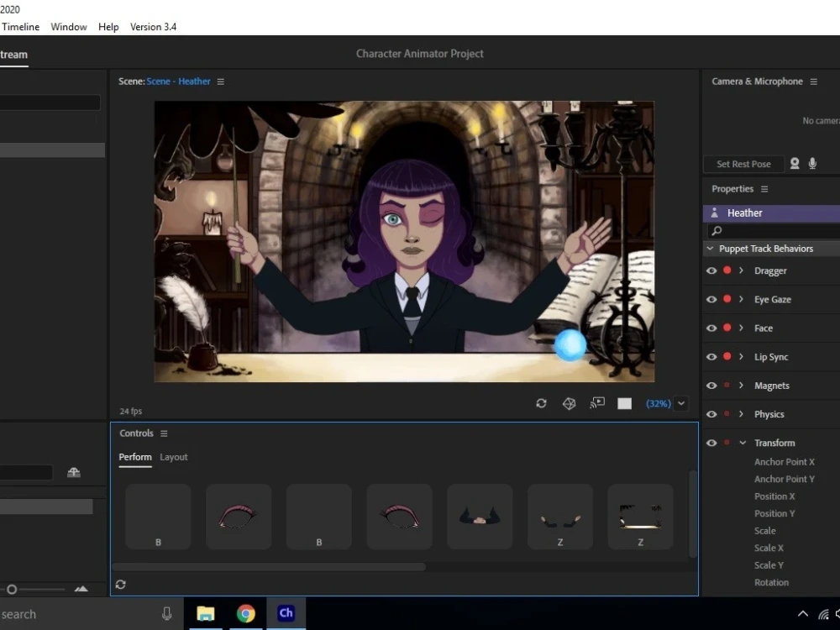Click the stream scene live icon
This screenshot has height=630, width=840.
tap(597, 403)
